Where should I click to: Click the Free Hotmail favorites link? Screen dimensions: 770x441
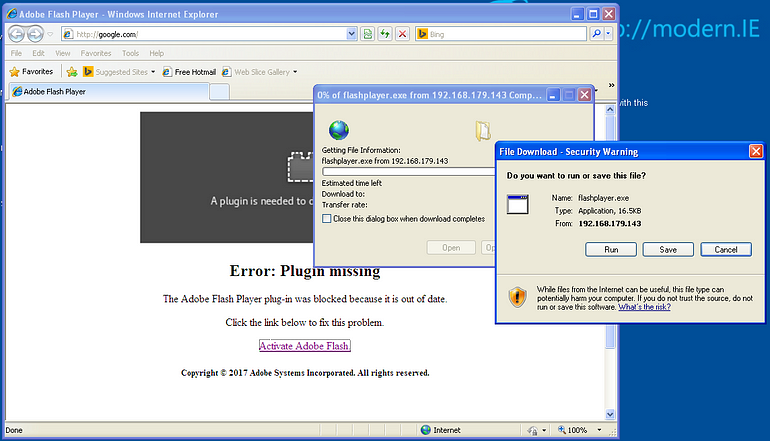coord(189,72)
